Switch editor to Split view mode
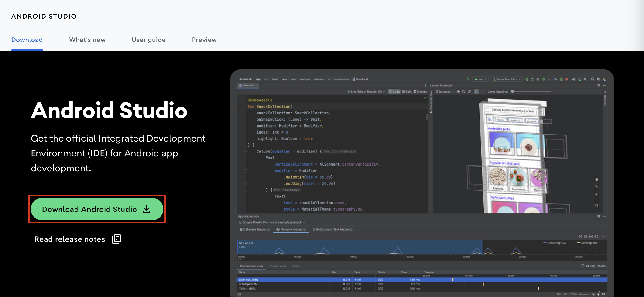 click(407, 92)
